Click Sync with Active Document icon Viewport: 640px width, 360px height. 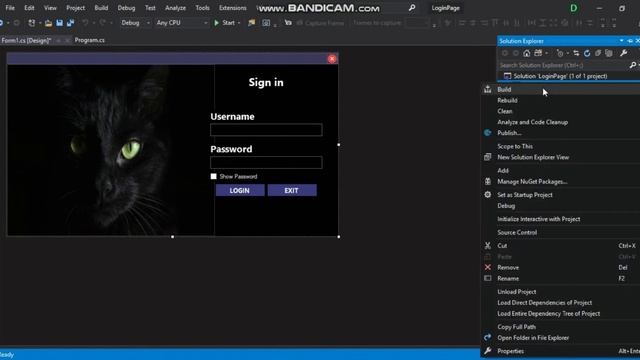[576, 53]
